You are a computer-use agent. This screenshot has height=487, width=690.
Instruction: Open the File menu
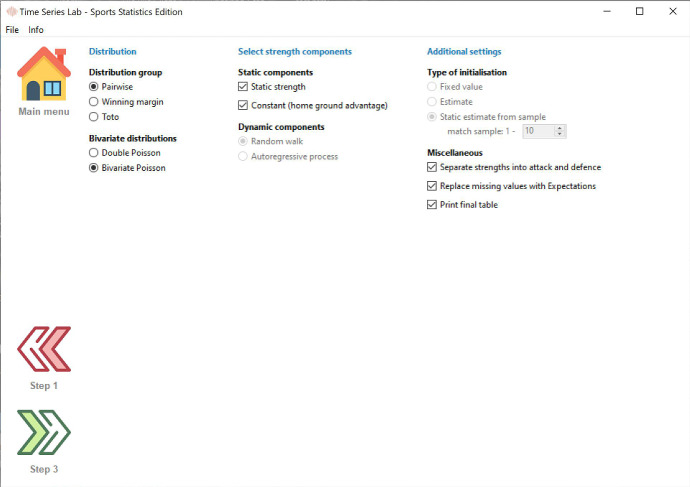tap(12, 30)
